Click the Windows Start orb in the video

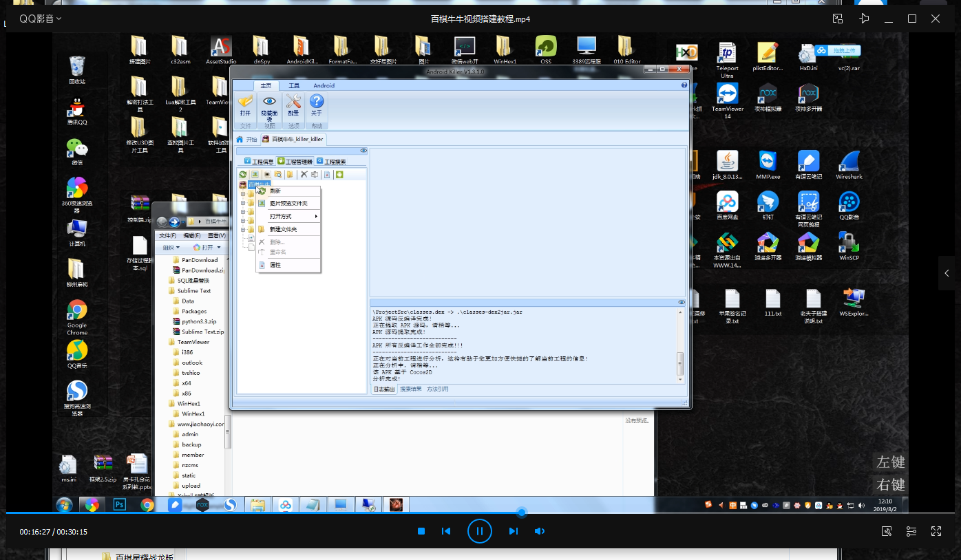coord(64,505)
